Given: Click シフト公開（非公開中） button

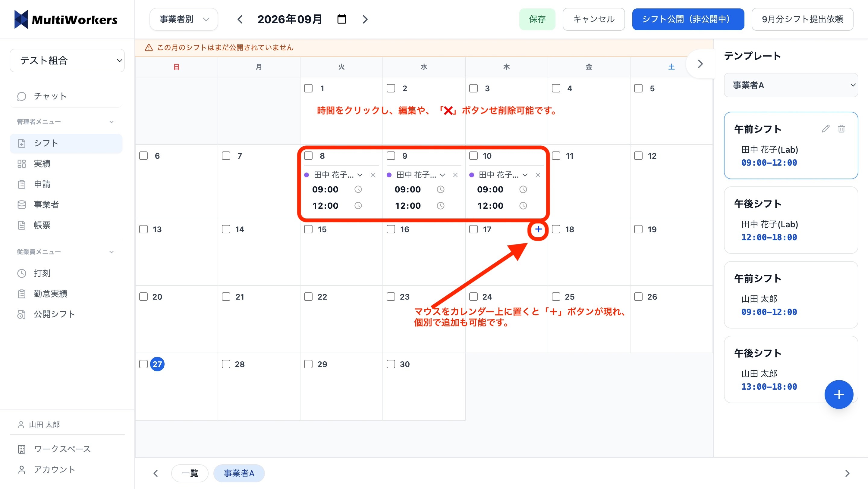Looking at the screenshot, I should coord(688,19).
